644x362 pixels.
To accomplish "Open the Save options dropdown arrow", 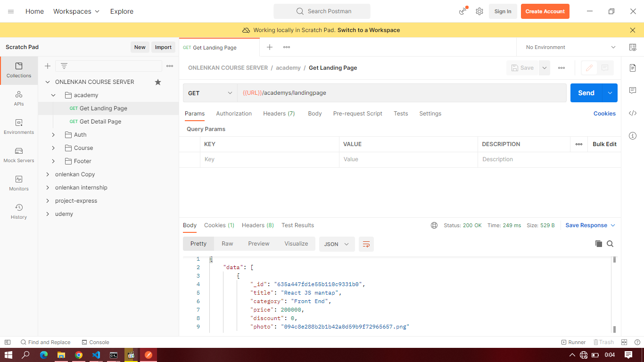I will pyautogui.click(x=545, y=68).
